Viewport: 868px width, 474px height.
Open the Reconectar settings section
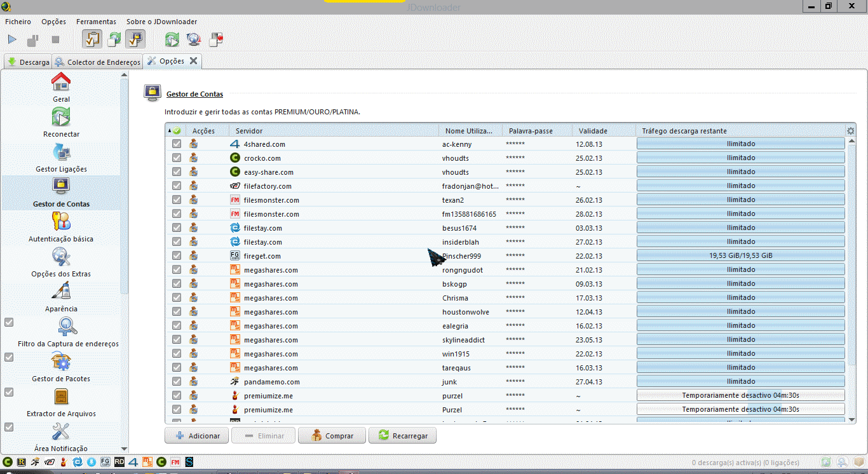click(61, 122)
